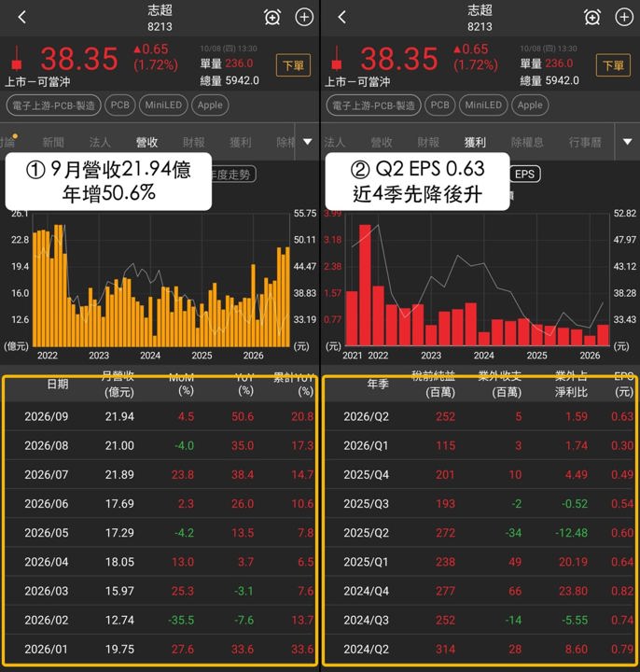
Task: Select the 2024/Q4 earnings row
Action: [480, 591]
